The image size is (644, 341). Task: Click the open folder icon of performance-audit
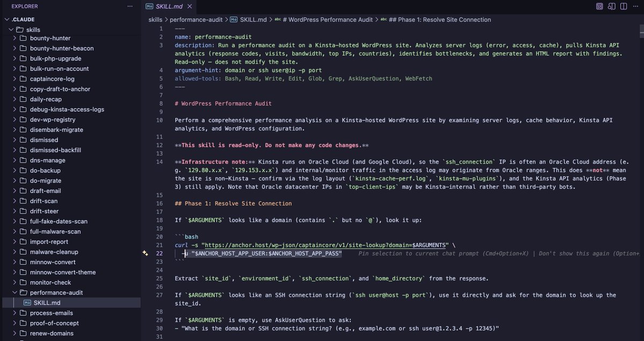pyautogui.click(x=23, y=293)
